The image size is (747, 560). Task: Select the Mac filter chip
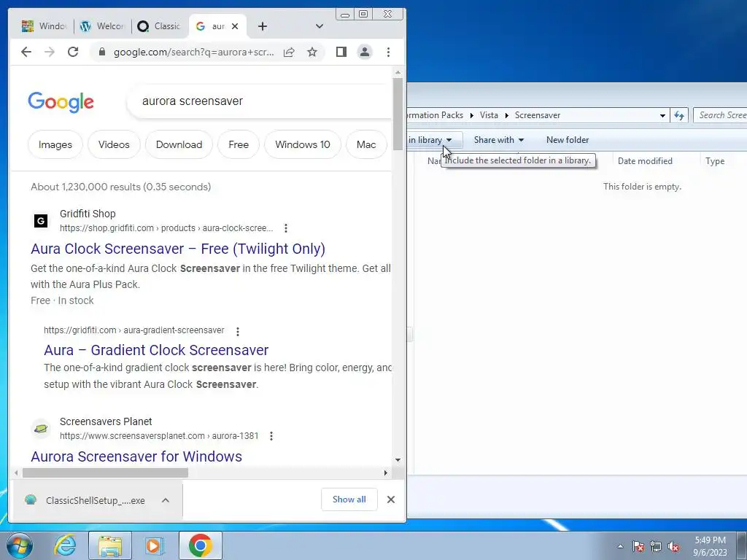366,145
